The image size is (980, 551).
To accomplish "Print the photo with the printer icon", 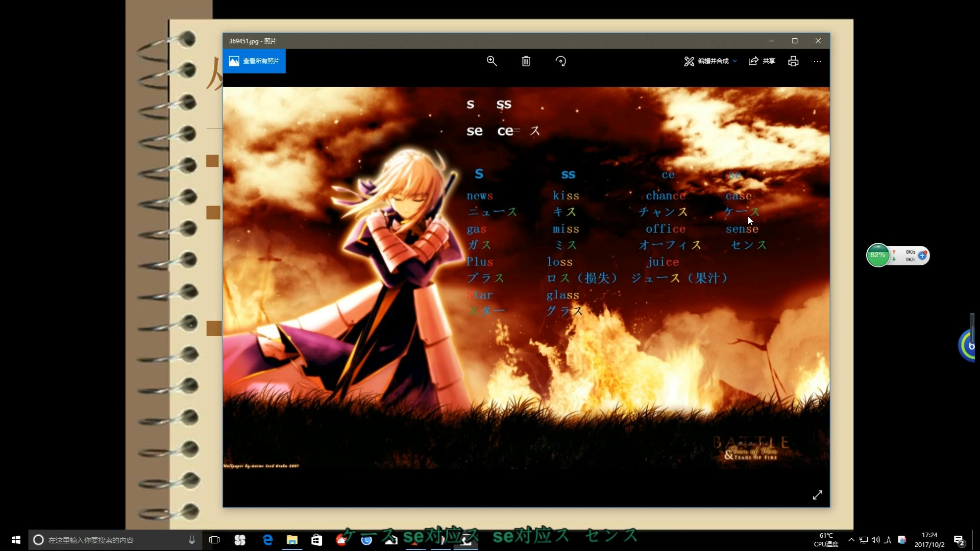I will 793,61.
